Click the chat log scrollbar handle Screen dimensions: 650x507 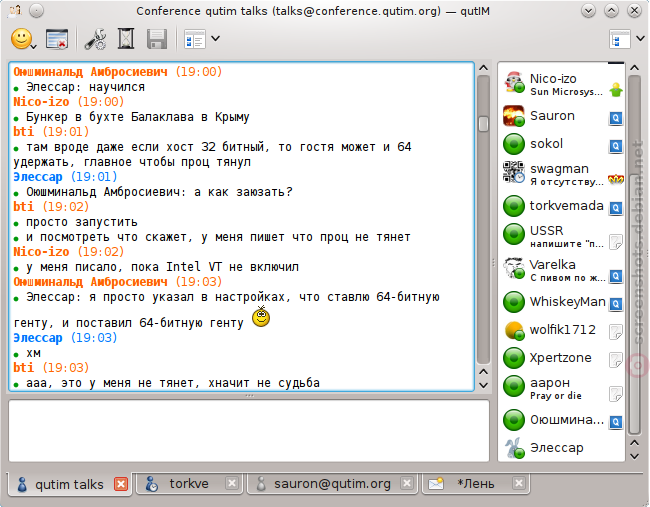(483, 123)
